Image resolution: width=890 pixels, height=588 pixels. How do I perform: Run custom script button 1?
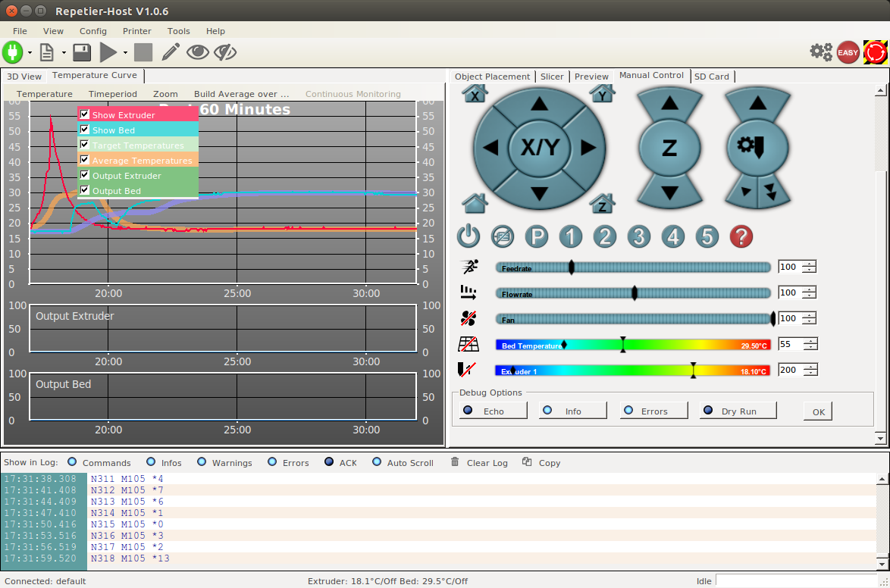pos(570,236)
